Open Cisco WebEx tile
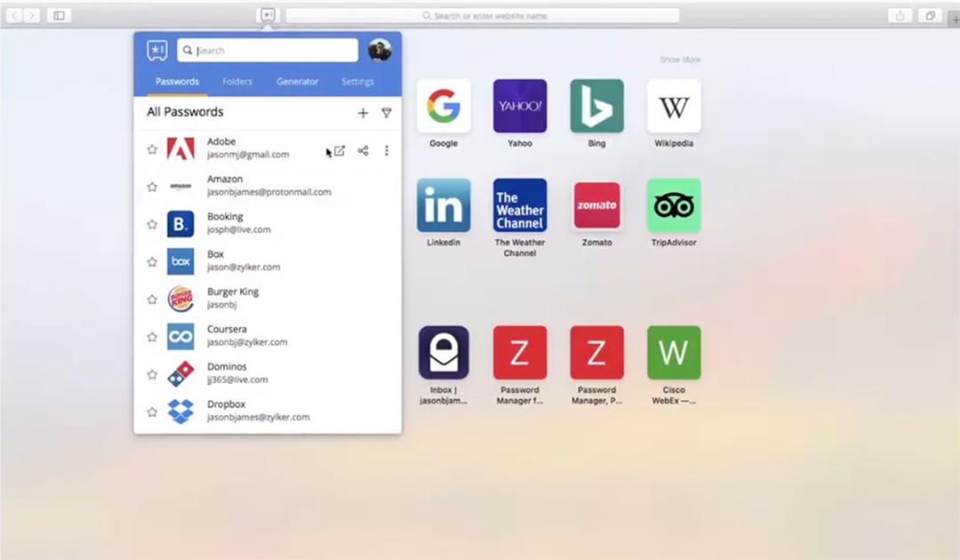This screenshot has height=560, width=960. point(674,353)
